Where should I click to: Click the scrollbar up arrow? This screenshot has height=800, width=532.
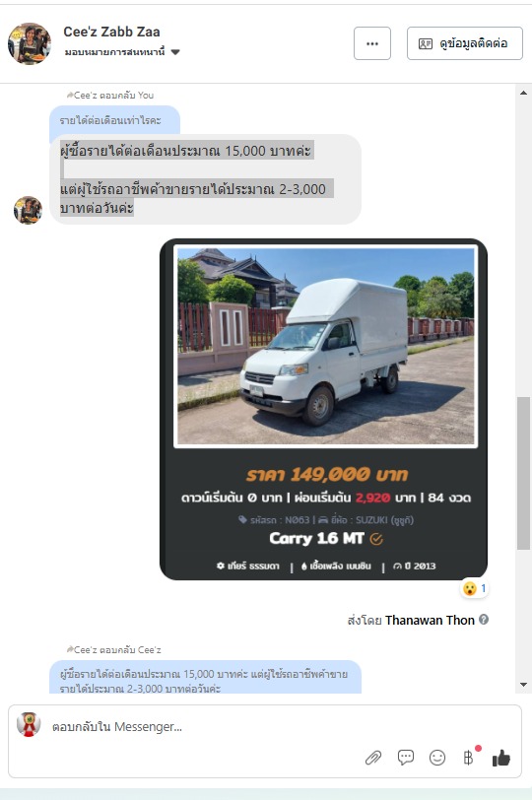point(523,93)
